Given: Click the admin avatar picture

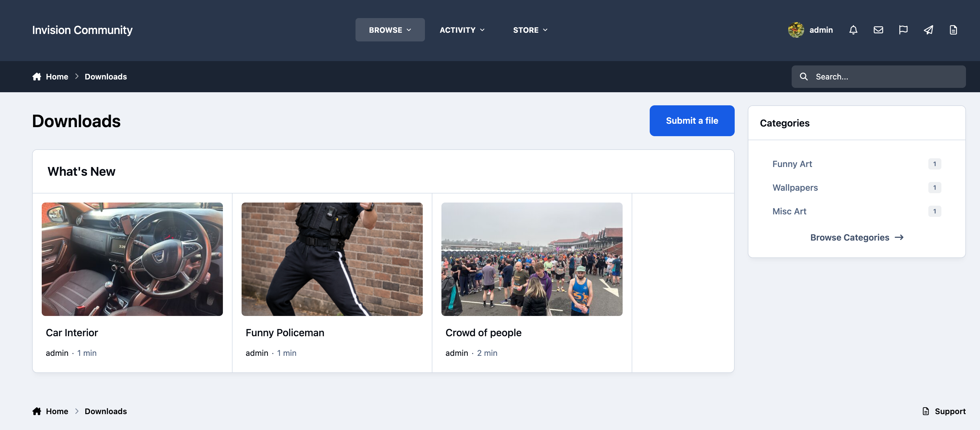Looking at the screenshot, I should coord(796,30).
